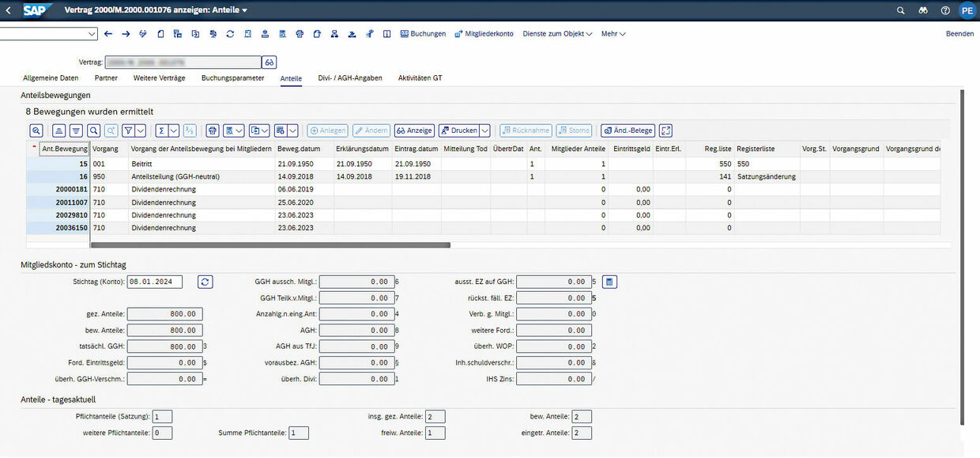Image resolution: width=980 pixels, height=458 pixels.
Task: Click the details magnifier icon in table toolbar
Action: (x=36, y=131)
